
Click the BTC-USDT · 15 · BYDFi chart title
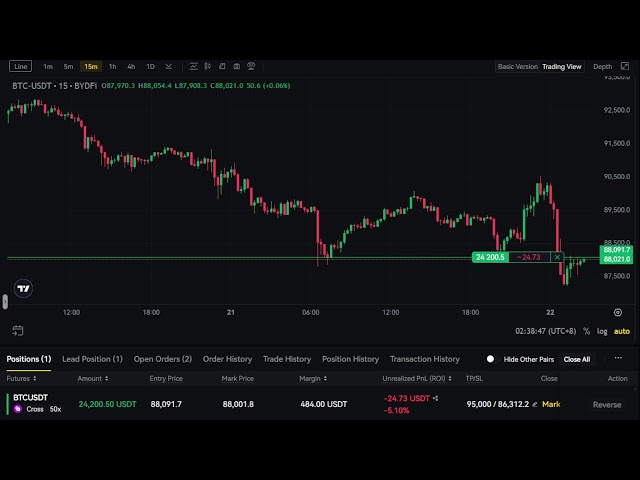55,86
